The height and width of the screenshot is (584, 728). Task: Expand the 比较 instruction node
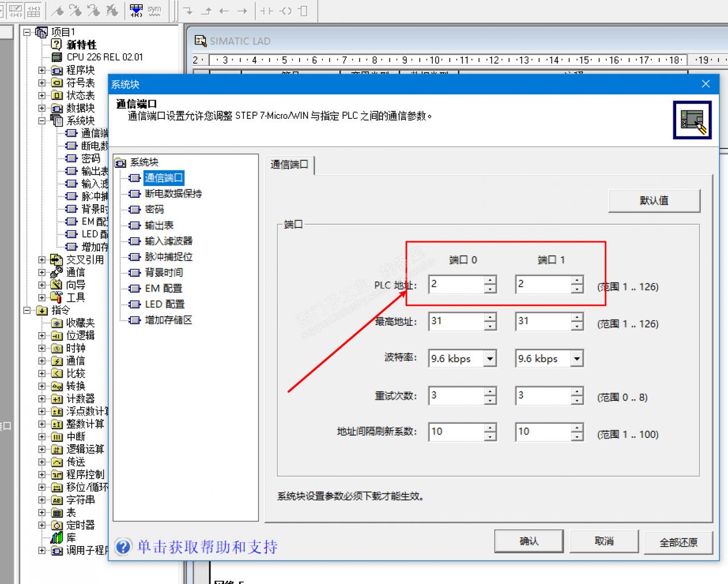[42, 374]
